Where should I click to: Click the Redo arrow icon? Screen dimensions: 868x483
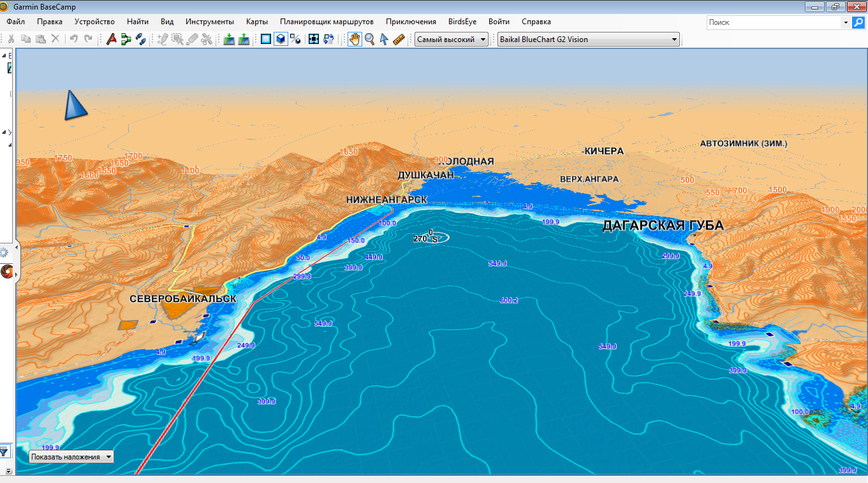click(88, 39)
